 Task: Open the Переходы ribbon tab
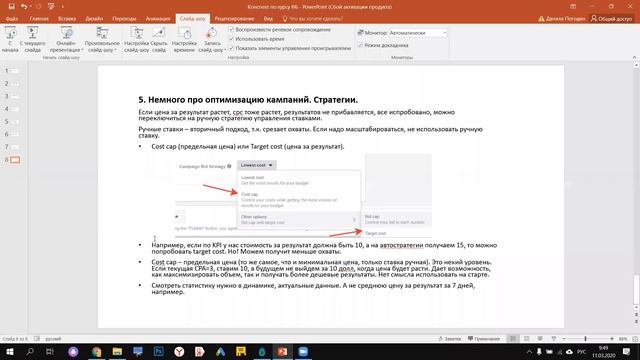click(124, 19)
